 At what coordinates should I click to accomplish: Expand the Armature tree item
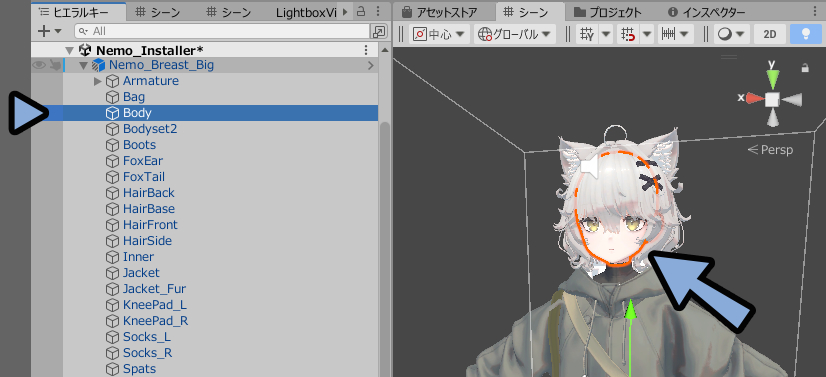tap(97, 81)
